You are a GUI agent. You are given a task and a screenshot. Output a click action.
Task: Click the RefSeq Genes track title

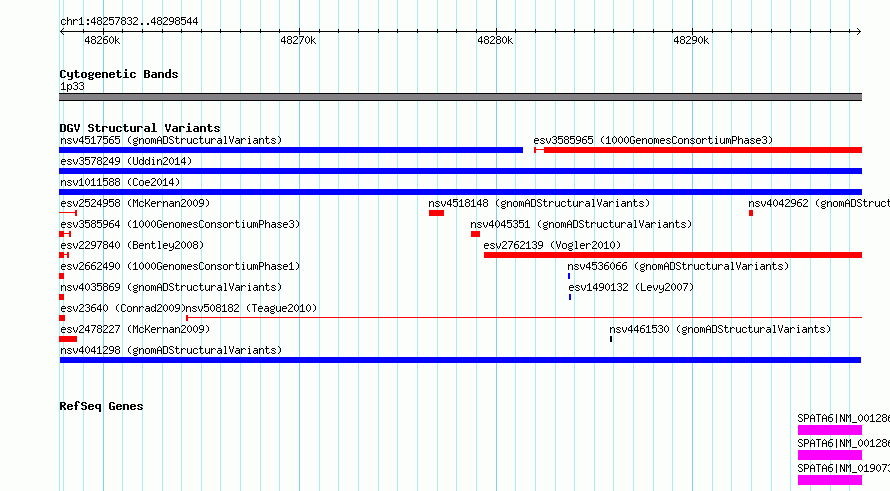pyautogui.click(x=101, y=406)
